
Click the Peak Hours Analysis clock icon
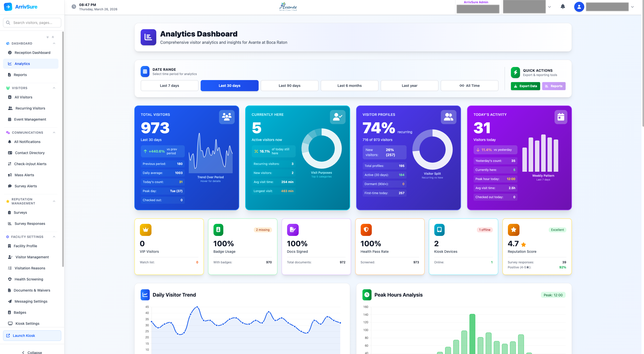click(367, 295)
